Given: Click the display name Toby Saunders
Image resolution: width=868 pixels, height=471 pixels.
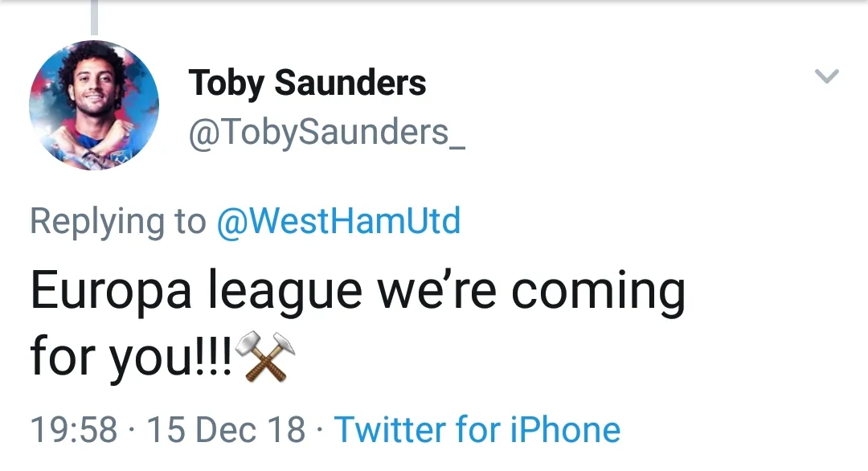Looking at the screenshot, I should tap(307, 83).
